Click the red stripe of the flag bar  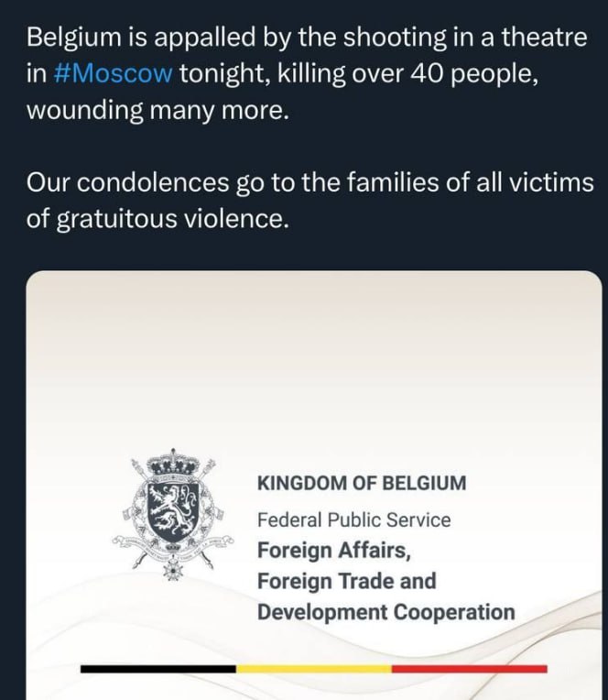click(x=469, y=669)
